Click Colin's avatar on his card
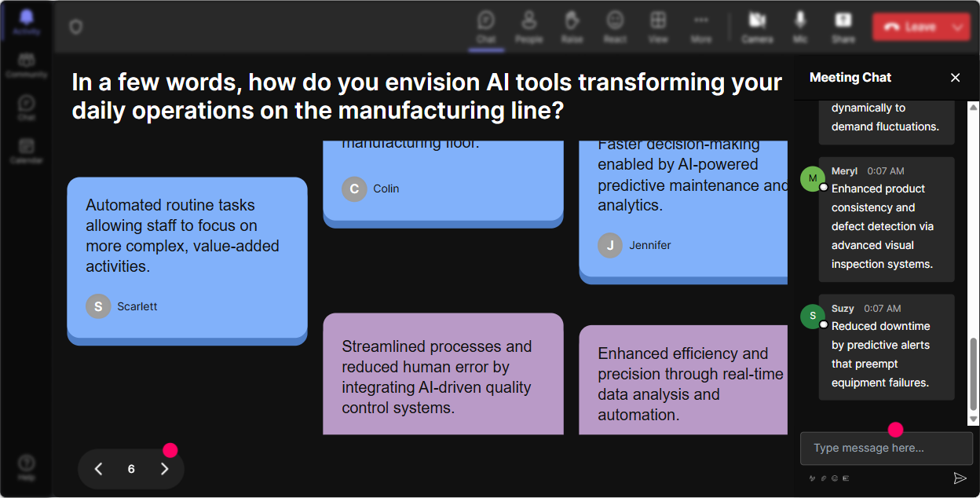 pyautogui.click(x=354, y=189)
